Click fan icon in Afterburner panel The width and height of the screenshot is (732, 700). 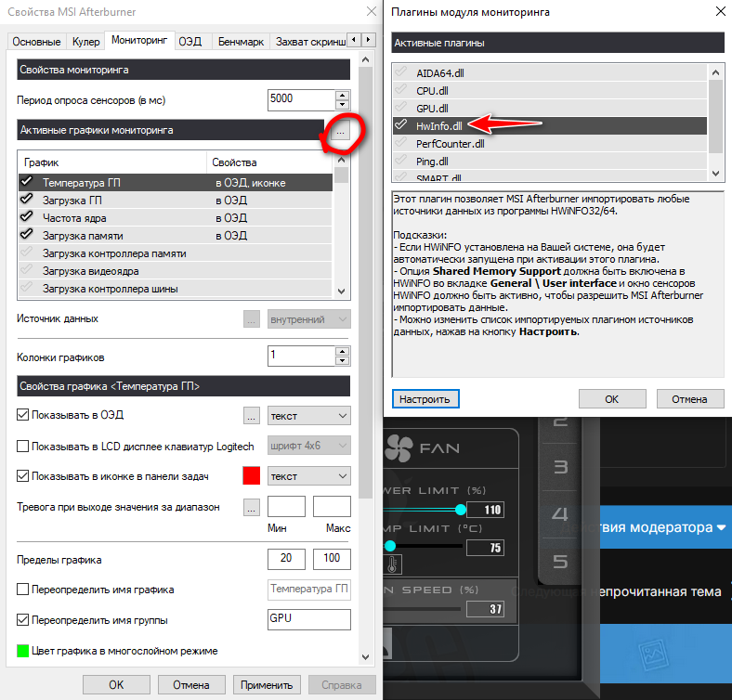[x=399, y=448]
